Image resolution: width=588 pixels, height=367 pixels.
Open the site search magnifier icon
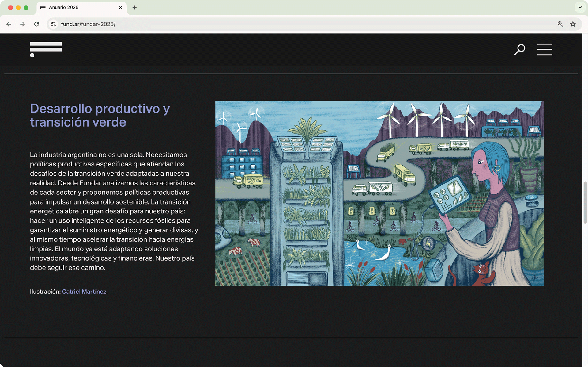click(x=519, y=49)
